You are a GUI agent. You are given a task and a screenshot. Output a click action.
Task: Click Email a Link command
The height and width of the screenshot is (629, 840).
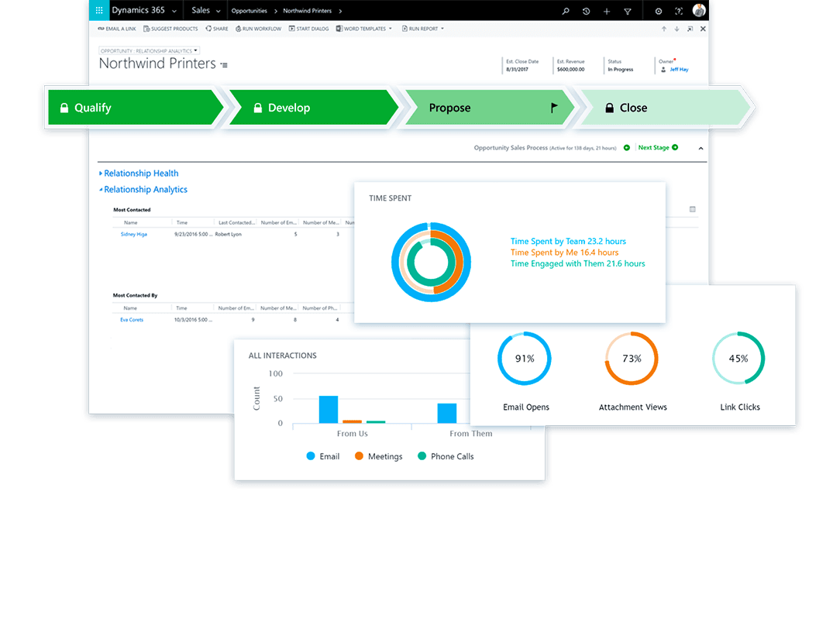click(x=117, y=29)
